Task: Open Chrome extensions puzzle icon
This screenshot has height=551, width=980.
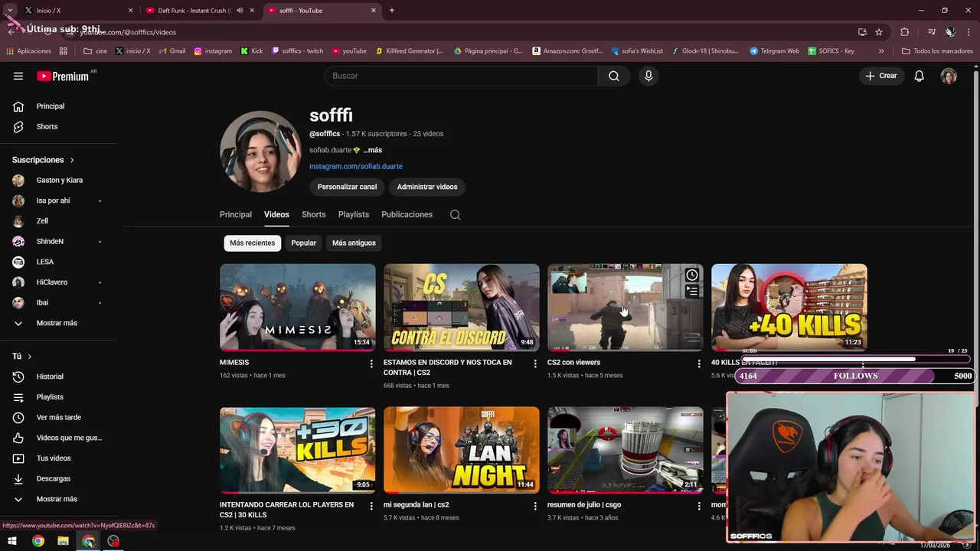Action: coord(905,32)
